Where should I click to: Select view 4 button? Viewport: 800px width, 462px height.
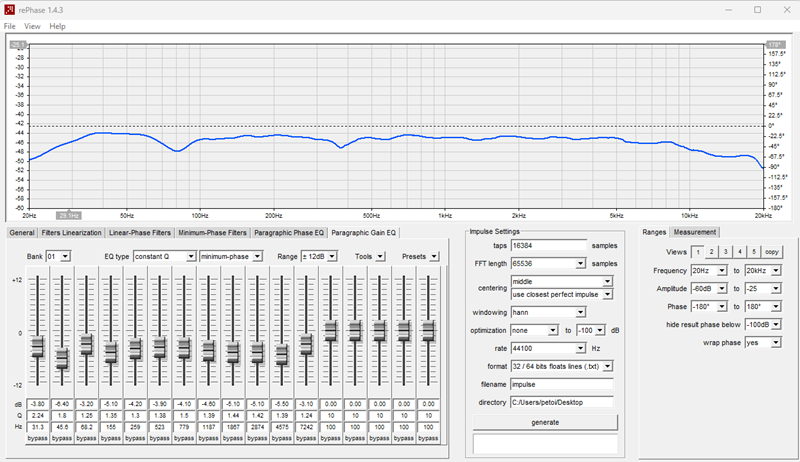pos(739,252)
